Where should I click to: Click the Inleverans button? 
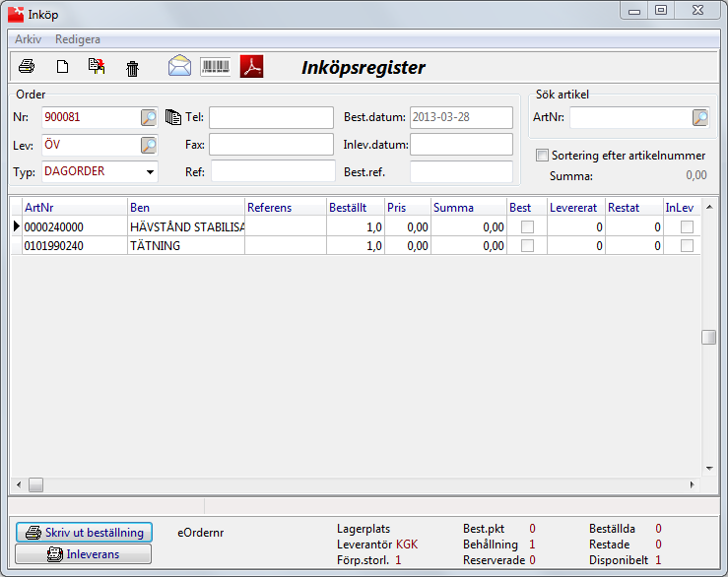[83, 553]
